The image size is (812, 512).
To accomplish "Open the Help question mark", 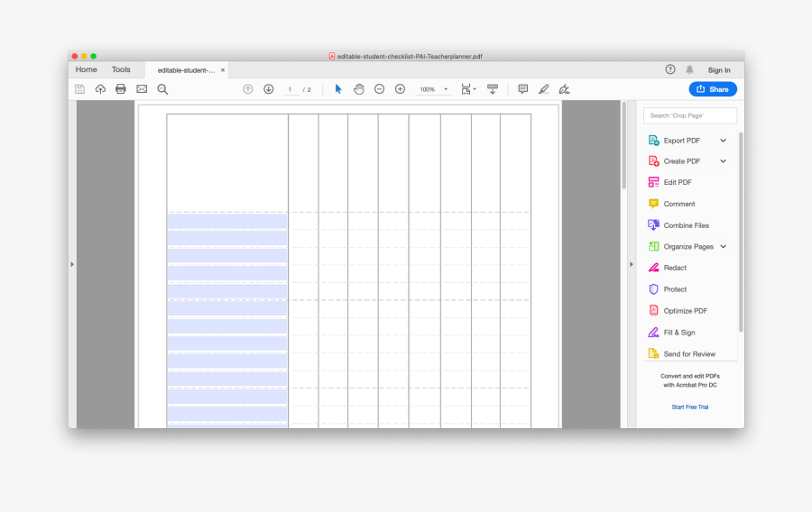I will [x=670, y=69].
